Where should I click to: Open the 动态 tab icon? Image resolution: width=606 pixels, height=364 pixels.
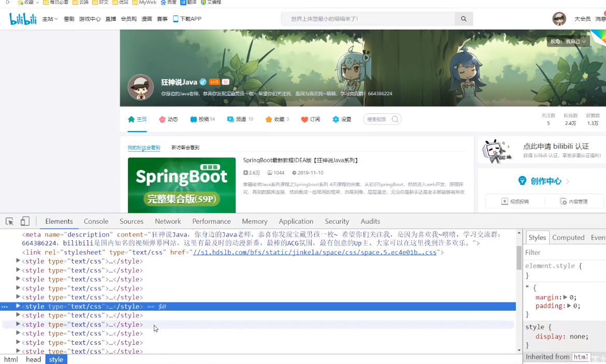pos(162,119)
